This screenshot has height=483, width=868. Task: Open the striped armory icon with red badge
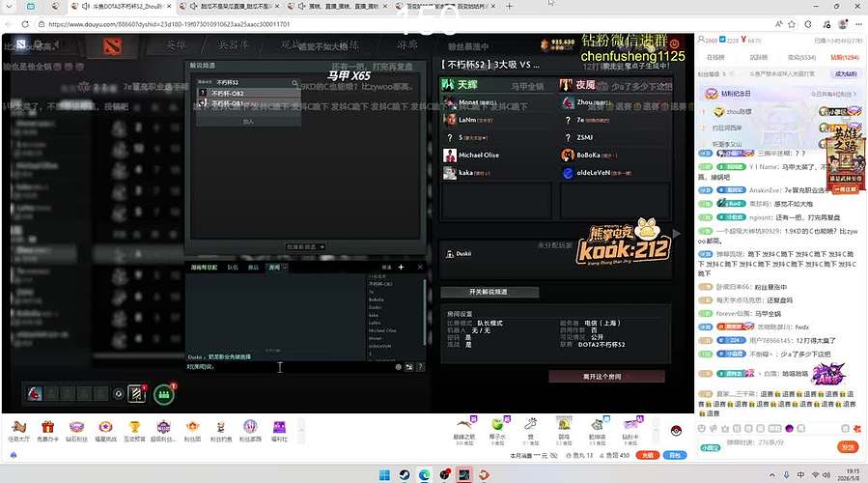coord(136,393)
